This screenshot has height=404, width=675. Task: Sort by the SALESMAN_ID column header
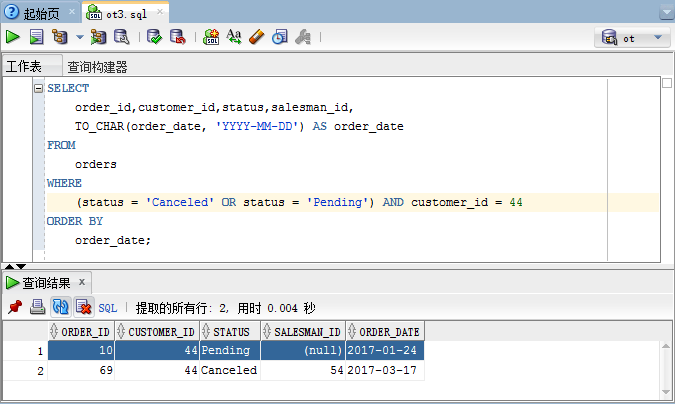[306, 331]
